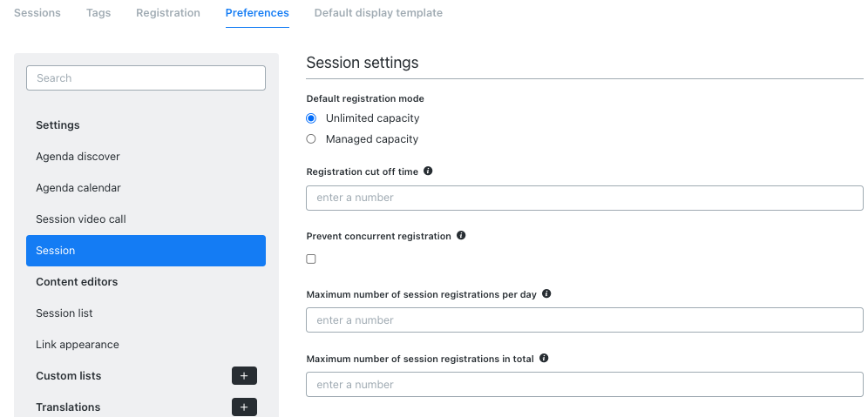Click info icon beside Prevent concurrent registration
Viewport: 868px width, 417px height.
[x=461, y=235]
